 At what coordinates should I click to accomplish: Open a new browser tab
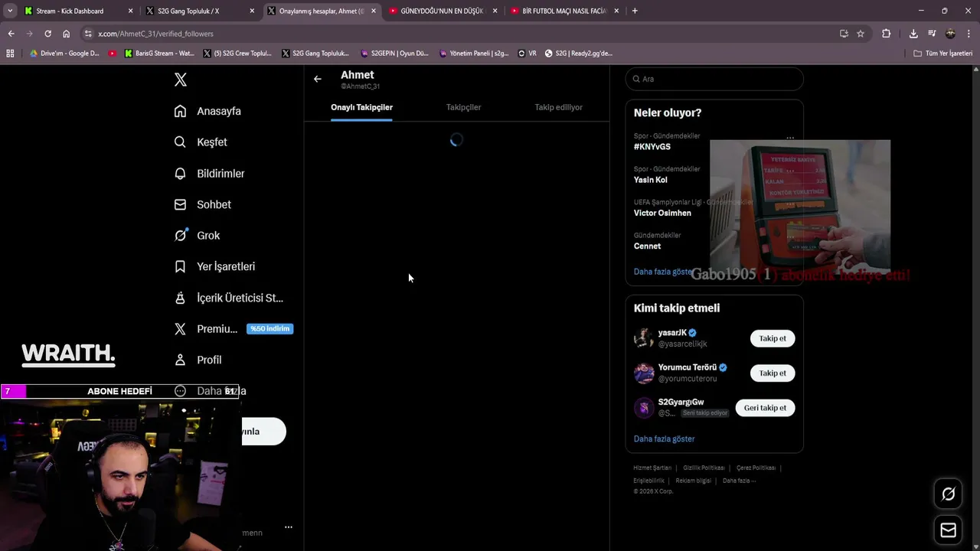point(635,11)
